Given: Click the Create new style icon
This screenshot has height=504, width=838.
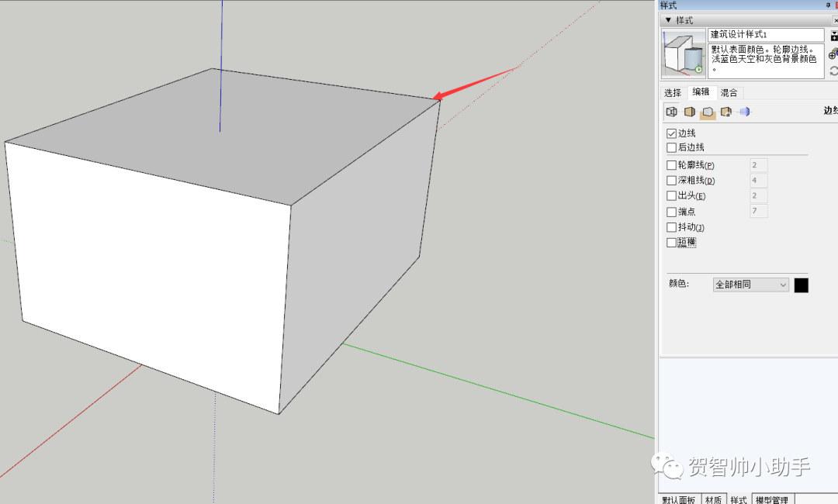Looking at the screenshot, I should click(x=832, y=54).
